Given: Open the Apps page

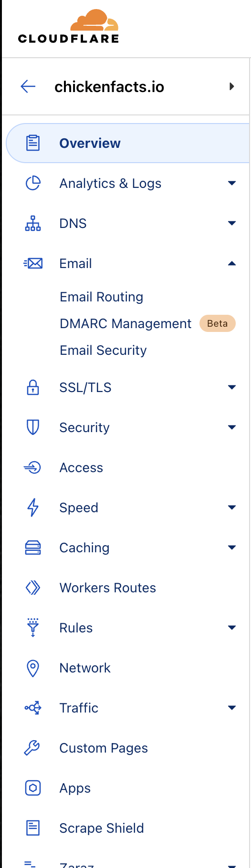Looking at the screenshot, I should tap(75, 788).
